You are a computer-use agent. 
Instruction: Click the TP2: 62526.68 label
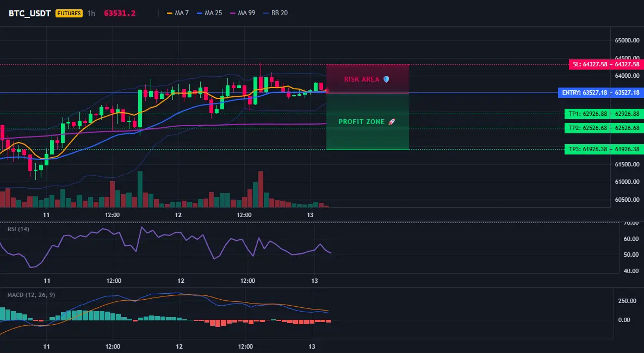point(587,128)
